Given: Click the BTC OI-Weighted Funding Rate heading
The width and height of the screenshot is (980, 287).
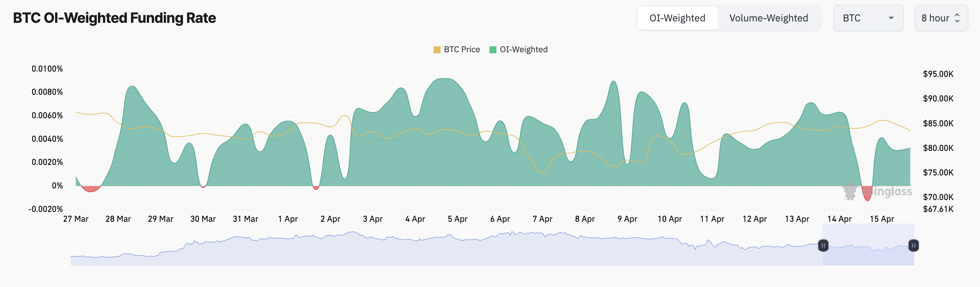Looking at the screenshot, I should (115, 18).
